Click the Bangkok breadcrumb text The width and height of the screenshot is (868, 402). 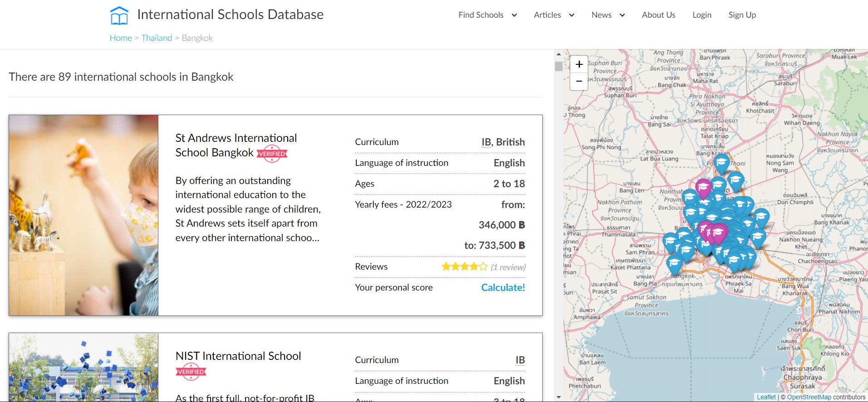(x=197, y=38)
